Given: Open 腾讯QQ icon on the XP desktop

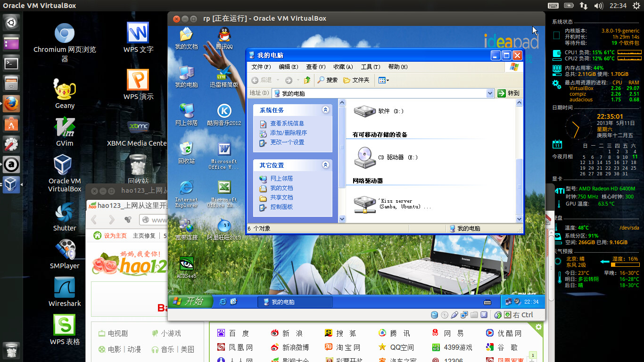Looking at the screenshot, I should pos(224,38).
